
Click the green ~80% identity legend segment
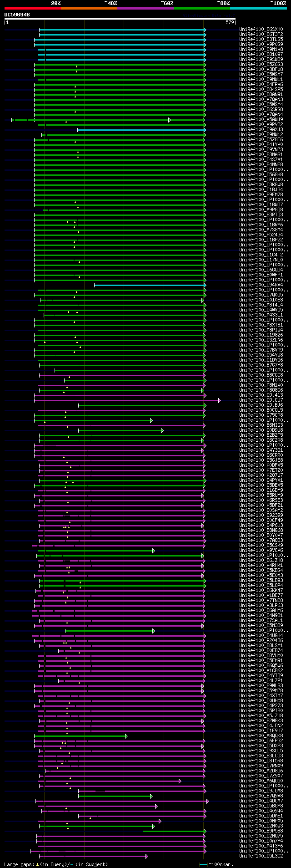201,8
